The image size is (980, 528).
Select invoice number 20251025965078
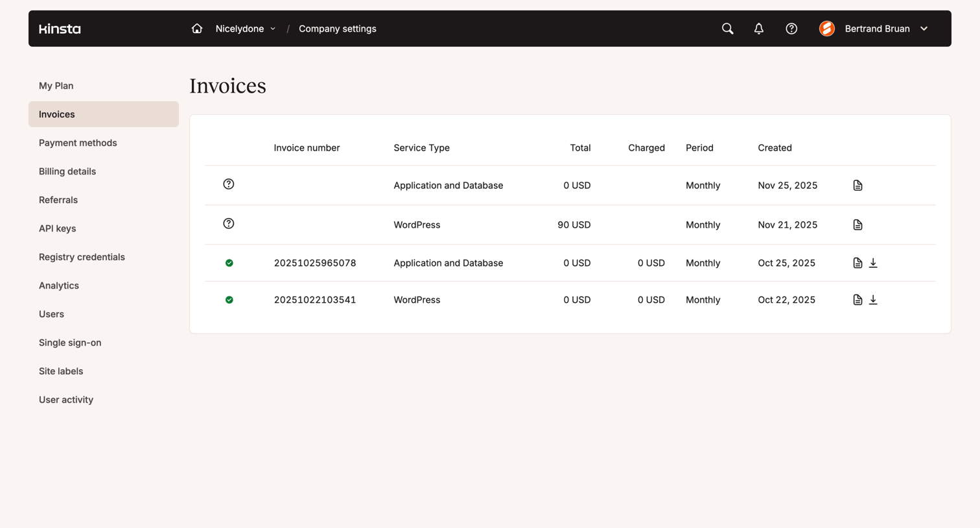pyautogui.click(x=315, y=263)
